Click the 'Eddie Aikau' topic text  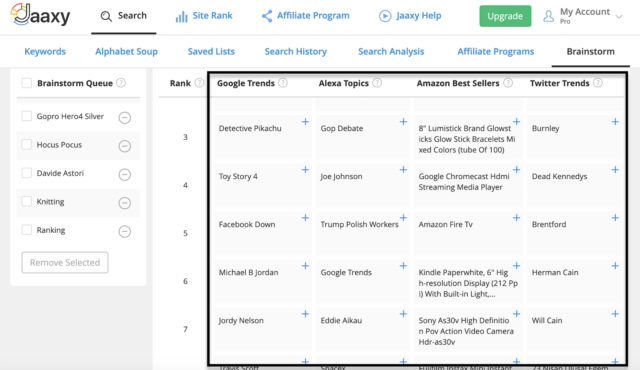pos(341,320)
